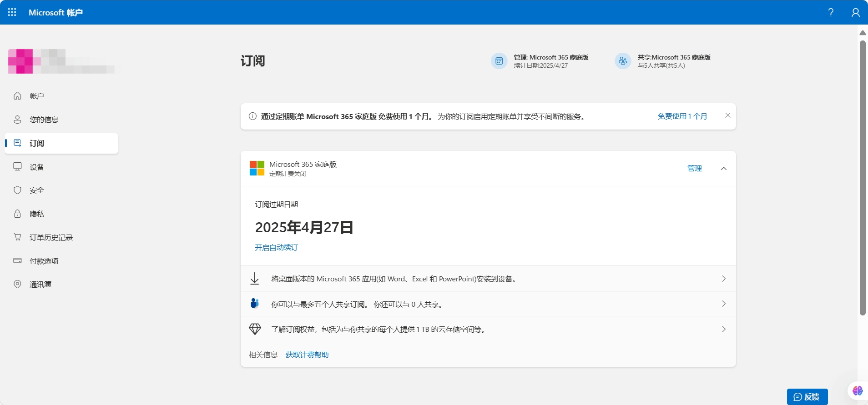Screen dimensions: 868x405
Task: Click the vertical scrollbar thumb
Action: click(863, 178)
